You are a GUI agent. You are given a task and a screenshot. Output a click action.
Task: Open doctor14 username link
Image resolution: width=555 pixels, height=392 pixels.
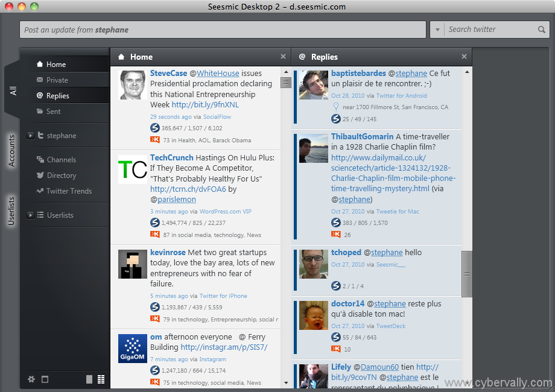click(347, 303)
